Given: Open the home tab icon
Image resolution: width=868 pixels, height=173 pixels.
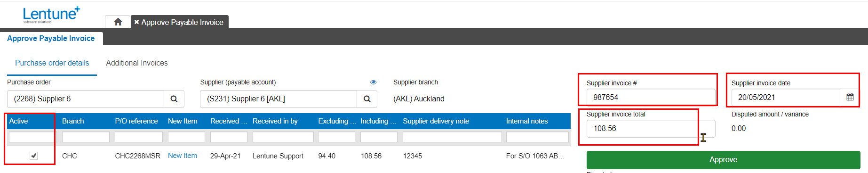Looking at the screenshot, I should tap(118, 22).
